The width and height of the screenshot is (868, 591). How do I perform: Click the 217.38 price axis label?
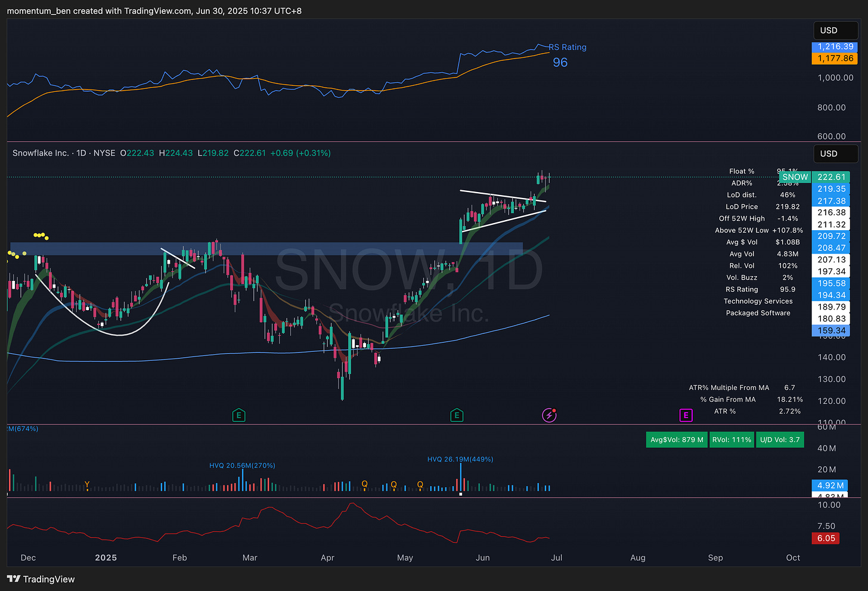(831, 201)
